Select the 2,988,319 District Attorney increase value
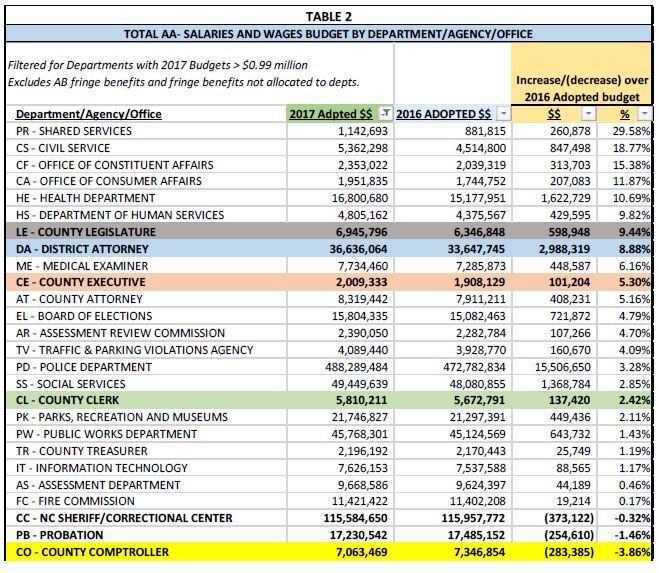 (564, 249)
